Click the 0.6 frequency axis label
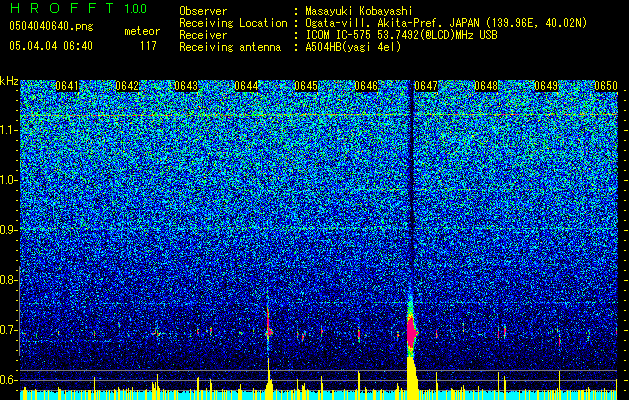The image size is (629, 400). pyautogui.click(x=8, y=380)
